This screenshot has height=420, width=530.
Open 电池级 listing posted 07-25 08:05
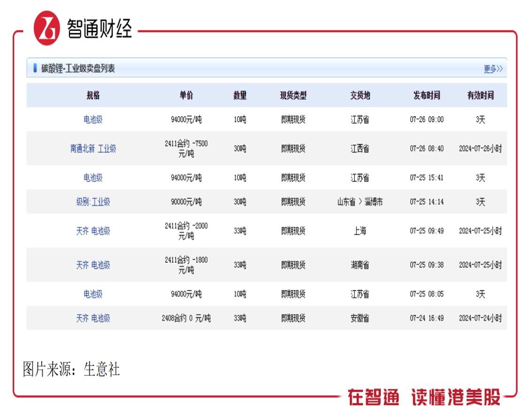(93, 294)
